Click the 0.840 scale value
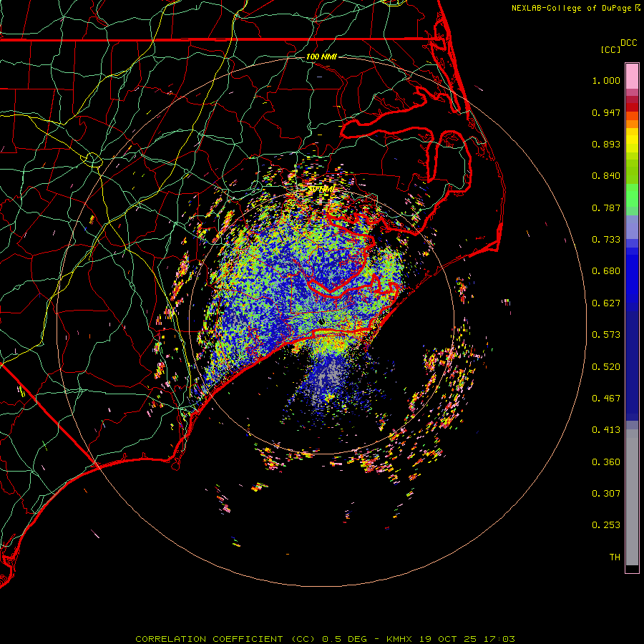The height and width of the screenshot is (644, 644). (x=606, y=176)
